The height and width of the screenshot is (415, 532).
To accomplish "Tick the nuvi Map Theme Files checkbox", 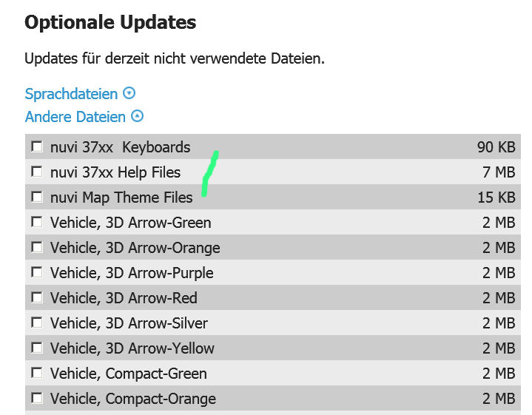I will click(x=37, y=197).
